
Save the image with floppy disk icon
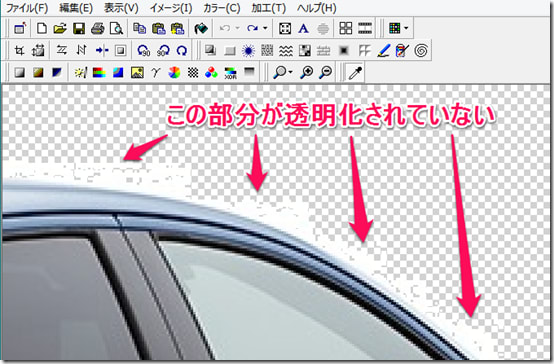pos(79,28)
